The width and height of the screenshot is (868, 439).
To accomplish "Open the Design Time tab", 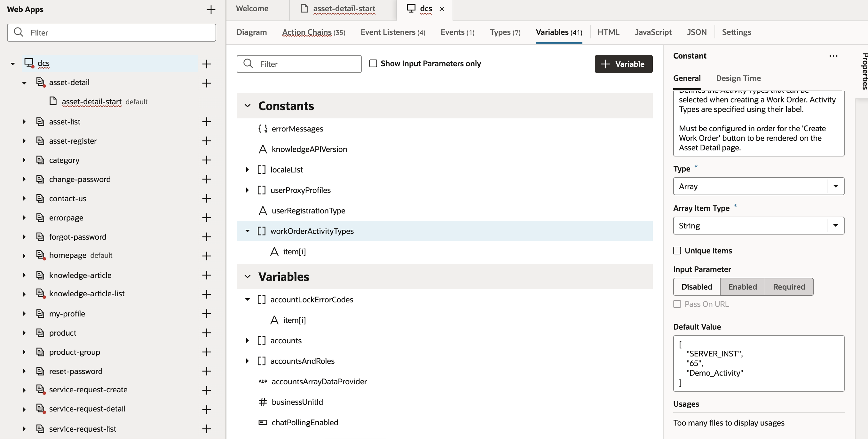I will [x=738, y=78].
